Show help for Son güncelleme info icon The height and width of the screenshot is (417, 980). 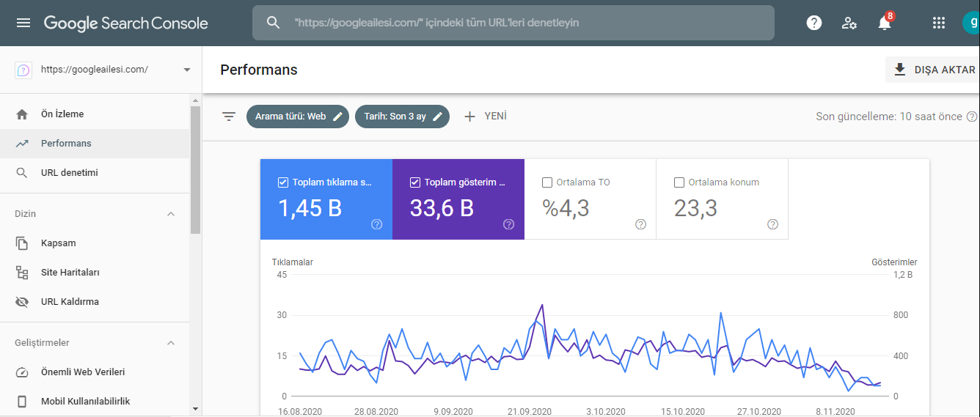(x=972, y=117)
